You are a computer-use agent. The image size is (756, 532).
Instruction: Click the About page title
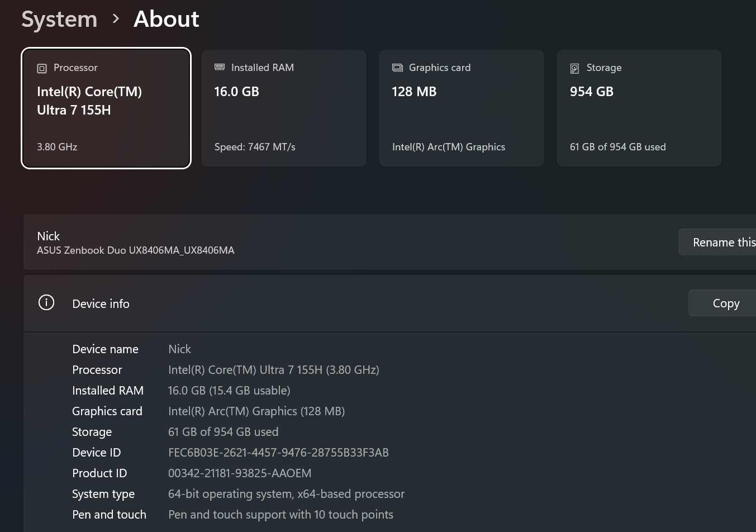(x=167, y=19)
